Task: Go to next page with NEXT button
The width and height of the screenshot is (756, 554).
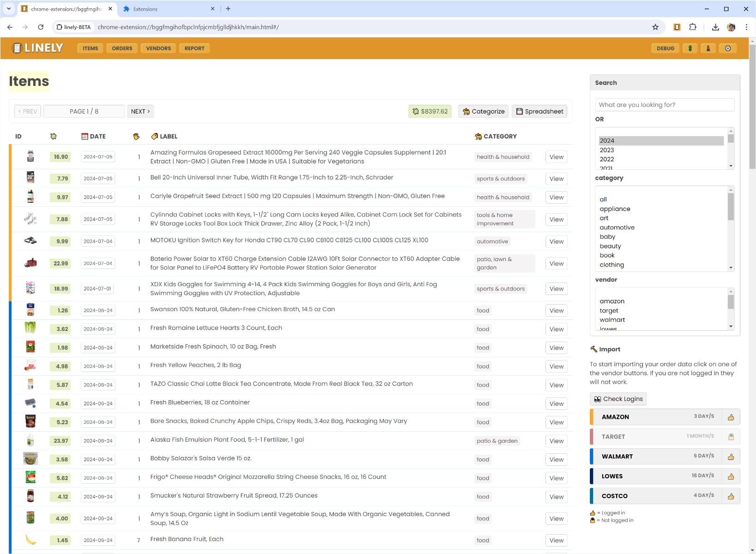Action: point(140,111)
